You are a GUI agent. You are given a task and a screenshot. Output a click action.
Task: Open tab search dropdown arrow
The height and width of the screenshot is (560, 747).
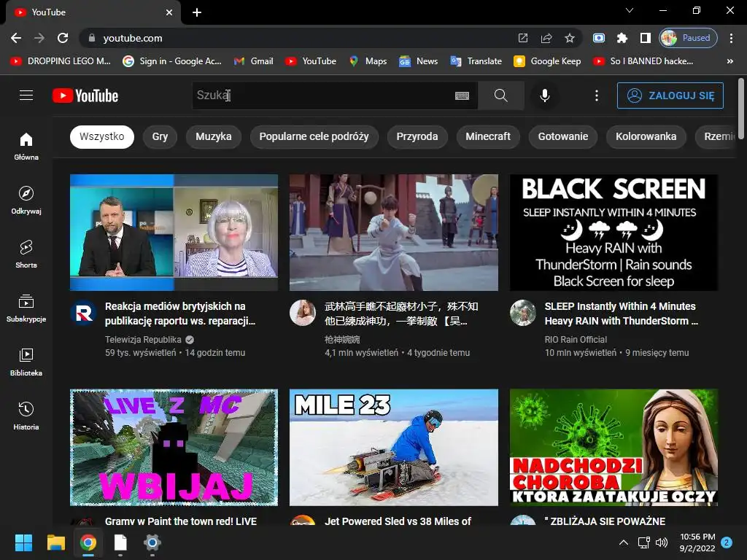pos(630,10)
